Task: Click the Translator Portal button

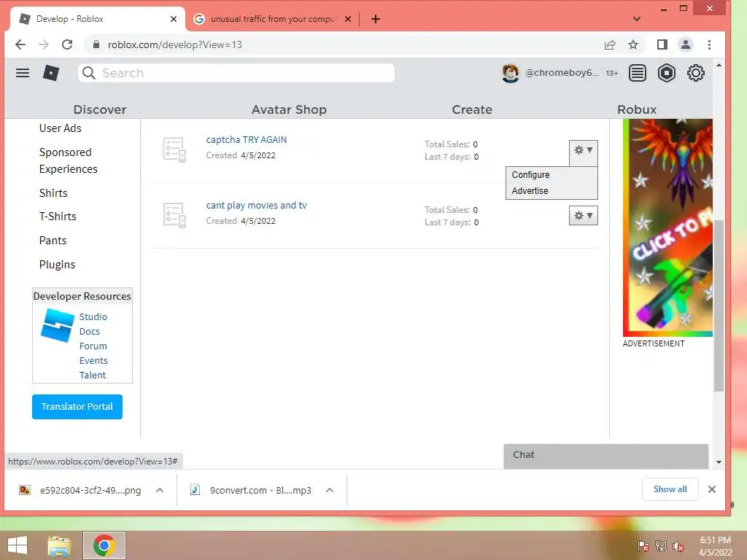Action: 77,407
